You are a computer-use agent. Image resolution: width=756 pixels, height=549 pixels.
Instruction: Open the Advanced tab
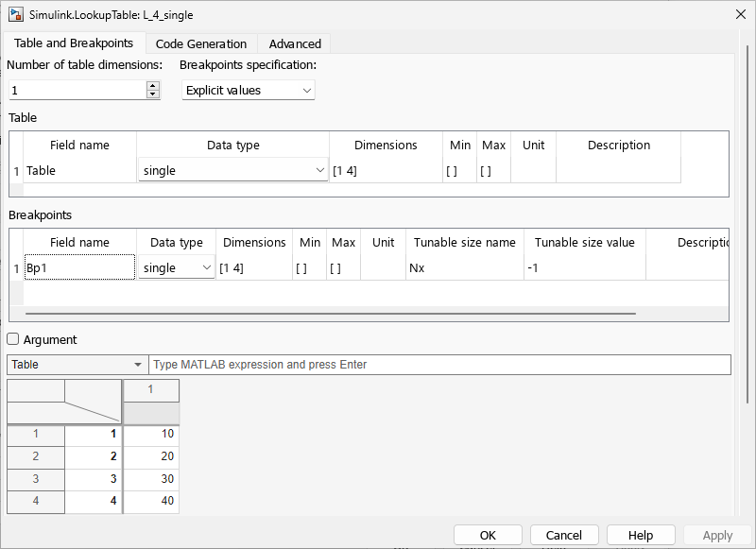point(295,43)
